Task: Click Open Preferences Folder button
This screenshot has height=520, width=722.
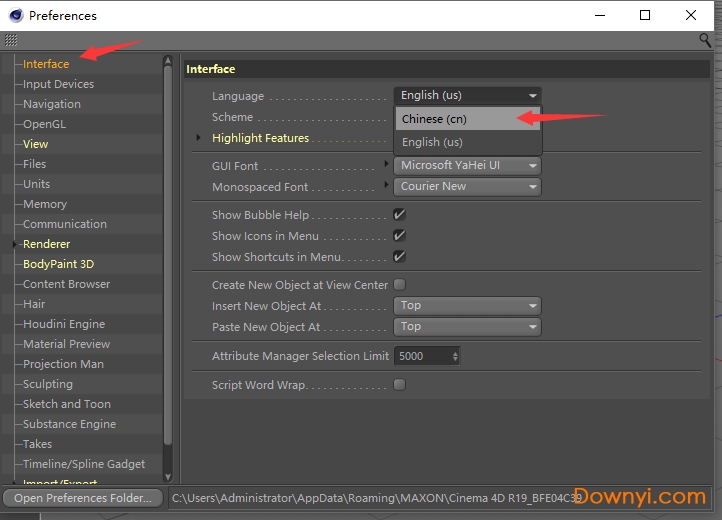Action: click(84, 498)
